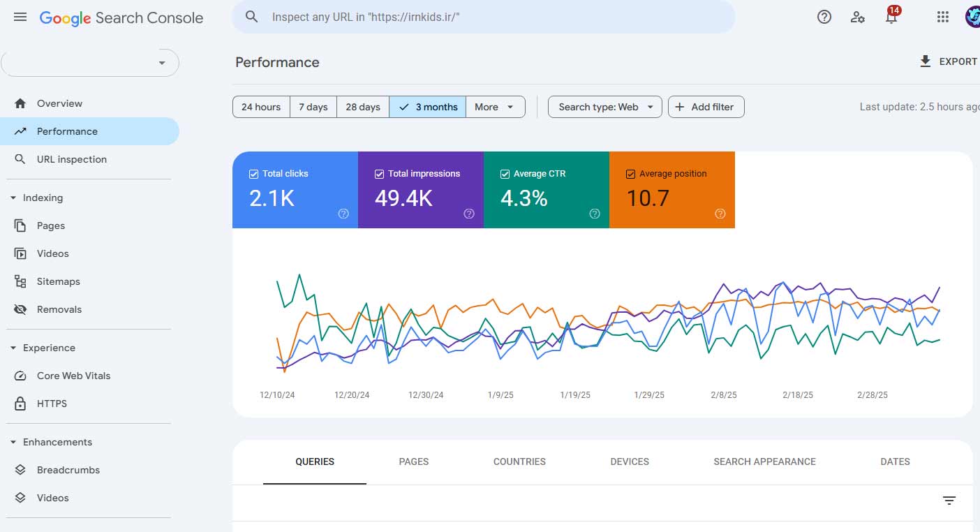The image size is (980, 532).
Task: Uncheck the Total clicks checkbox
Action: point(254,174)
